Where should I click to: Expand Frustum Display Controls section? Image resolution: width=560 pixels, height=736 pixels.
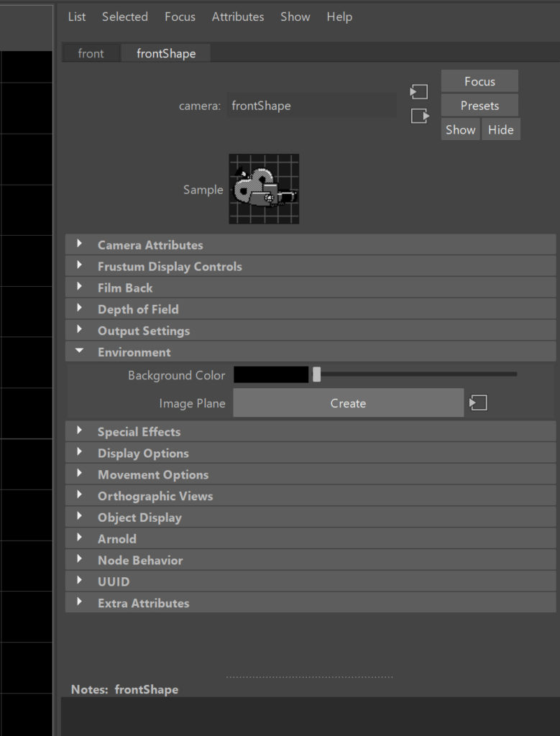pos(311,266)
